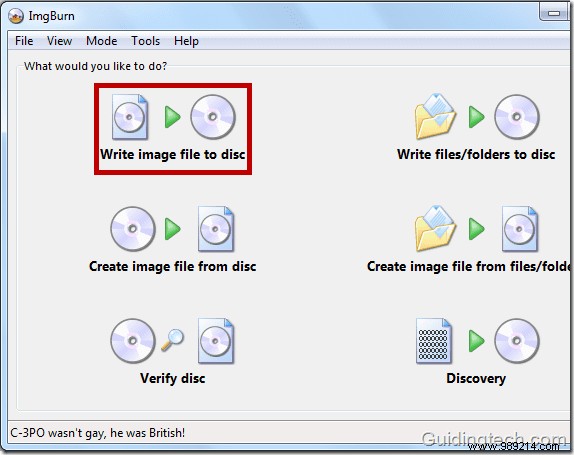Screen dimensions: 574x455
Task: Select the 'Discovery' label
Action: (476, 378)
